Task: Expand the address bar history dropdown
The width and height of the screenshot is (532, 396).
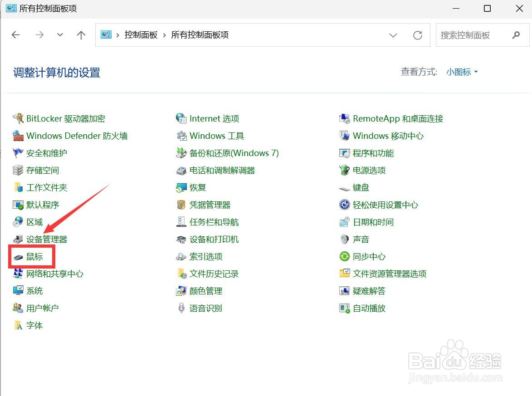Action: coord(393,35)
